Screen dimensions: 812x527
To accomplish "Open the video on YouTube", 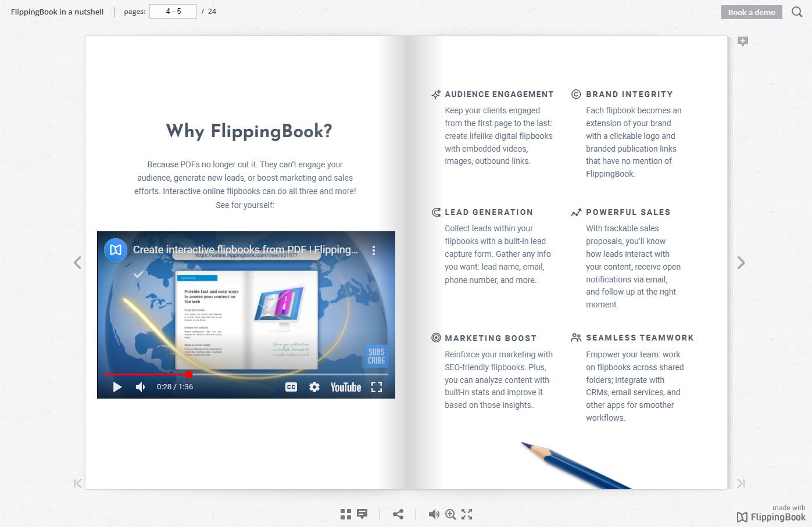I will 346,387.
